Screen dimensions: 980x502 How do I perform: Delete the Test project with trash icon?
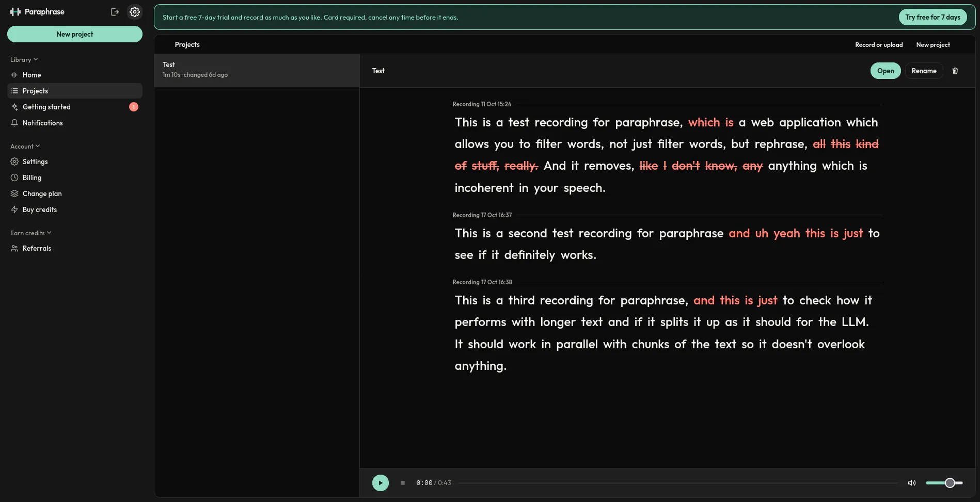click(x=955, y=71)
